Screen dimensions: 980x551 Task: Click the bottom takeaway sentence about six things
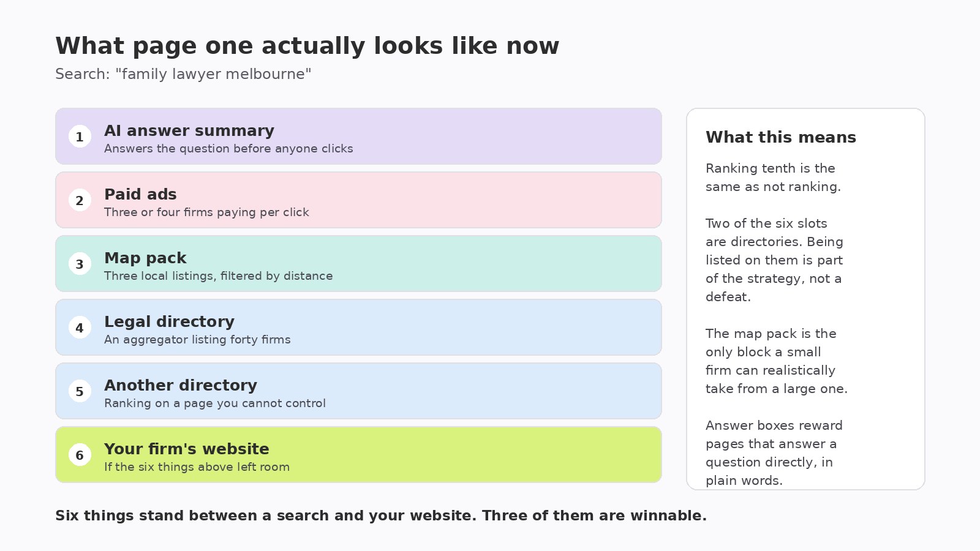click(381, 515)
